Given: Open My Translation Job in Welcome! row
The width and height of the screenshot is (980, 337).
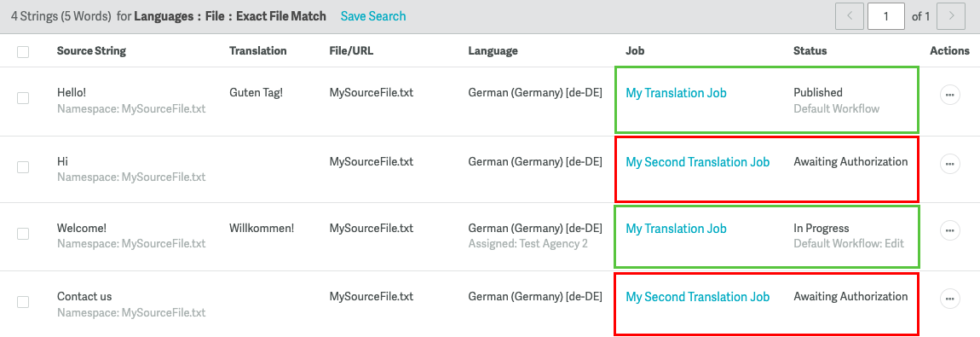Looking at the screenshot, I should pyautogui.click(x=677, y=229).
